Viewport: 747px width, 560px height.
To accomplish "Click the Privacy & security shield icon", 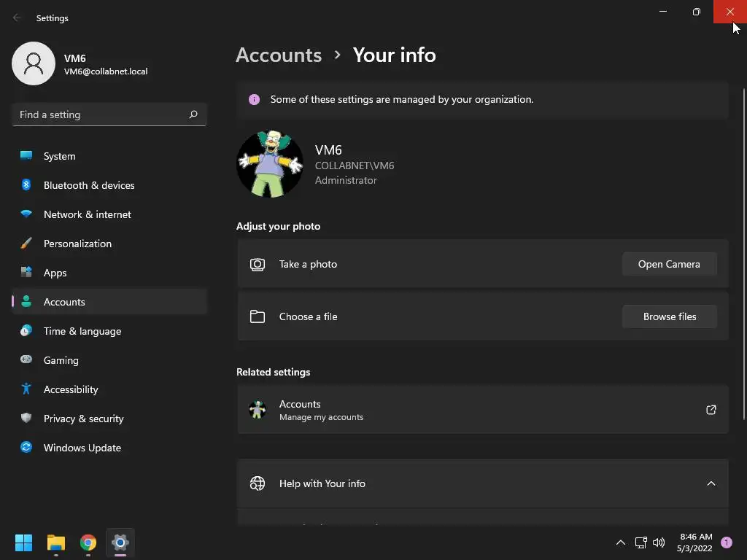I will click(26, 419).
